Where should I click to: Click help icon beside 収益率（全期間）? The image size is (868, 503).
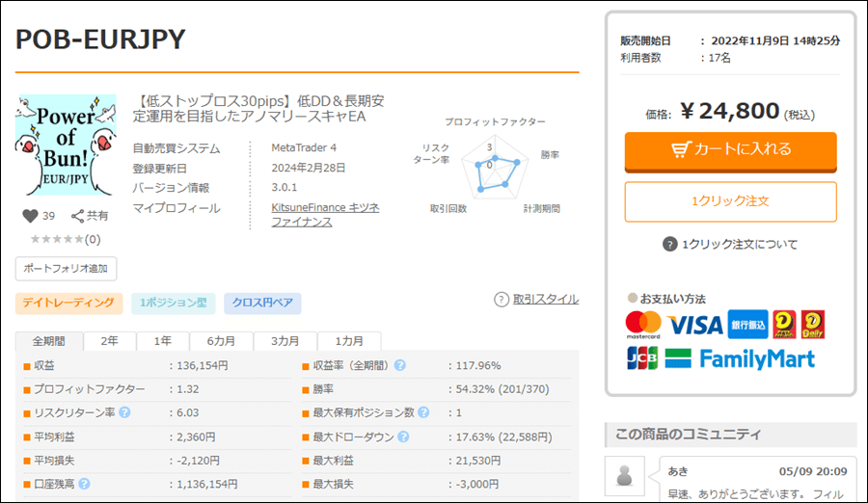pos(399,365)
